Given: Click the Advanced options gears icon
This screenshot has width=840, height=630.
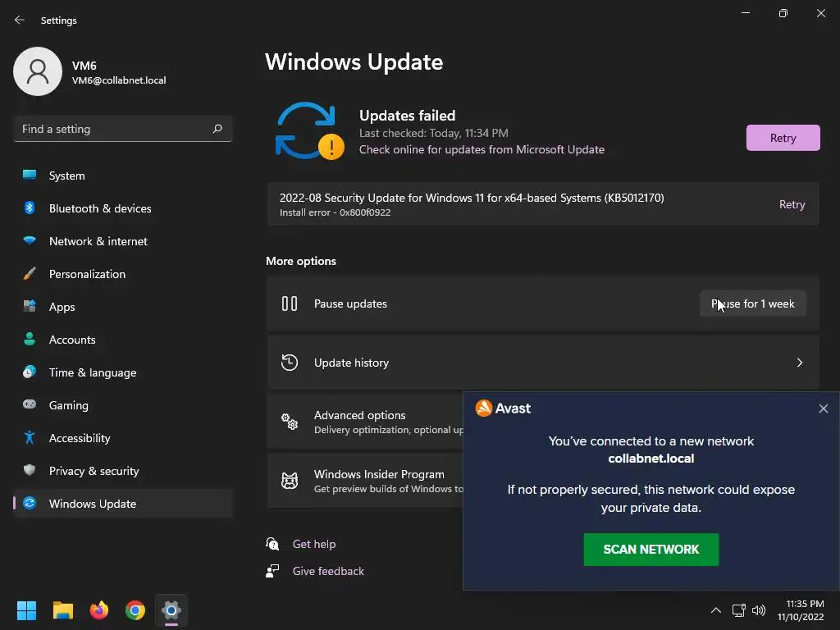Looking at the screenshot, I should coord(290,422).
